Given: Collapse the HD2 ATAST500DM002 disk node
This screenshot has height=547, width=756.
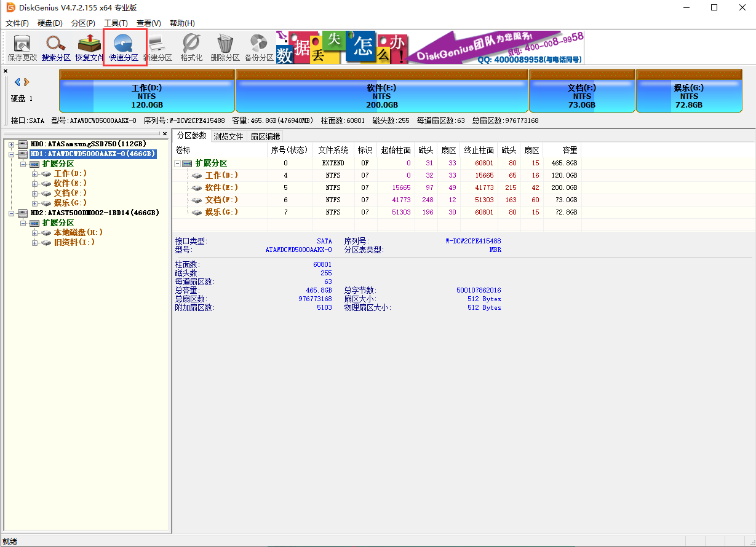Looking at the screenshot, I should point(12,213).
